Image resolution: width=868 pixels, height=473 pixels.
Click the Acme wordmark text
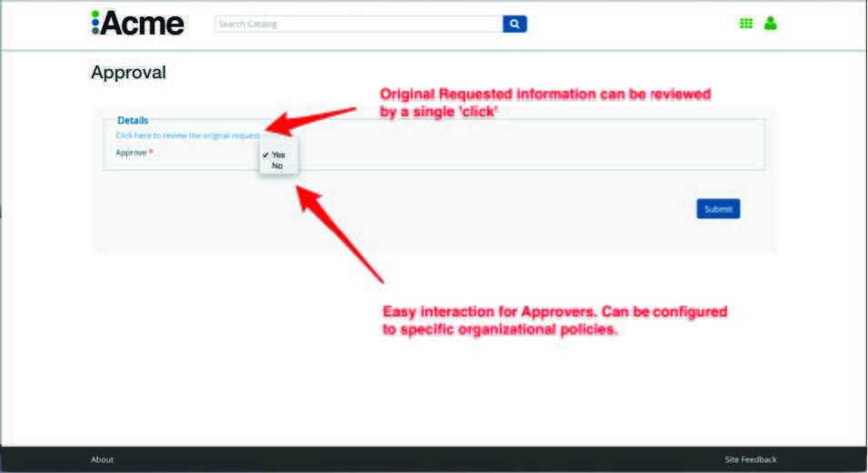(x=143, y=24)
